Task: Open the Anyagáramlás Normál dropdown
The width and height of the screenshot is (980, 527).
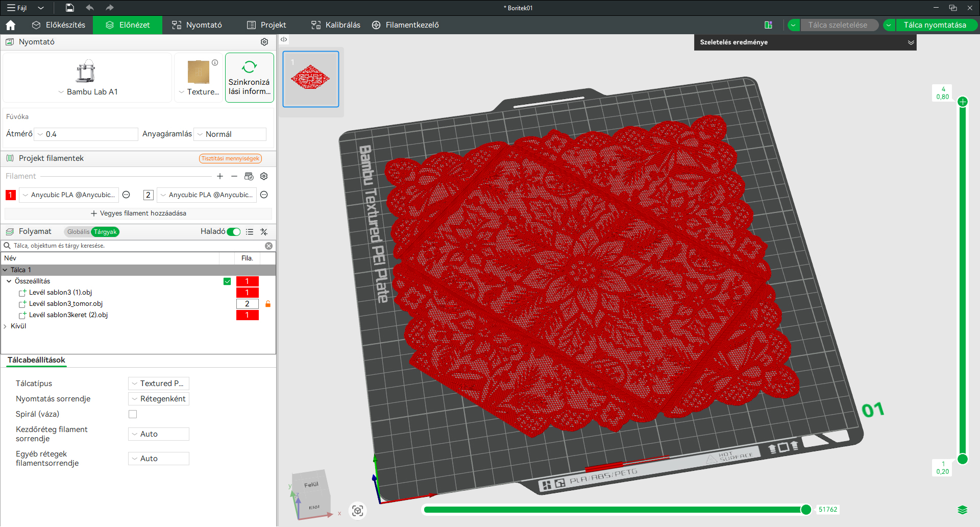Action: click(x=230, y=134)
